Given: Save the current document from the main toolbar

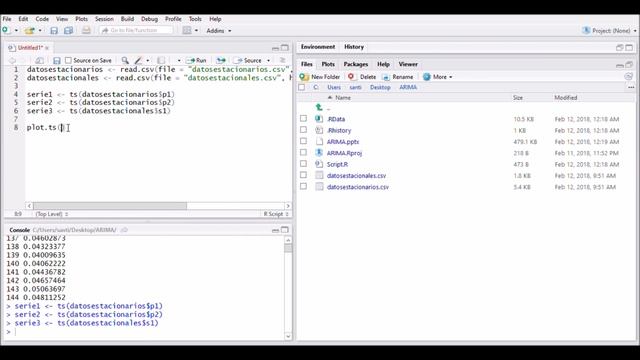Looking at the screenshot, I should (x=54, y=31).
